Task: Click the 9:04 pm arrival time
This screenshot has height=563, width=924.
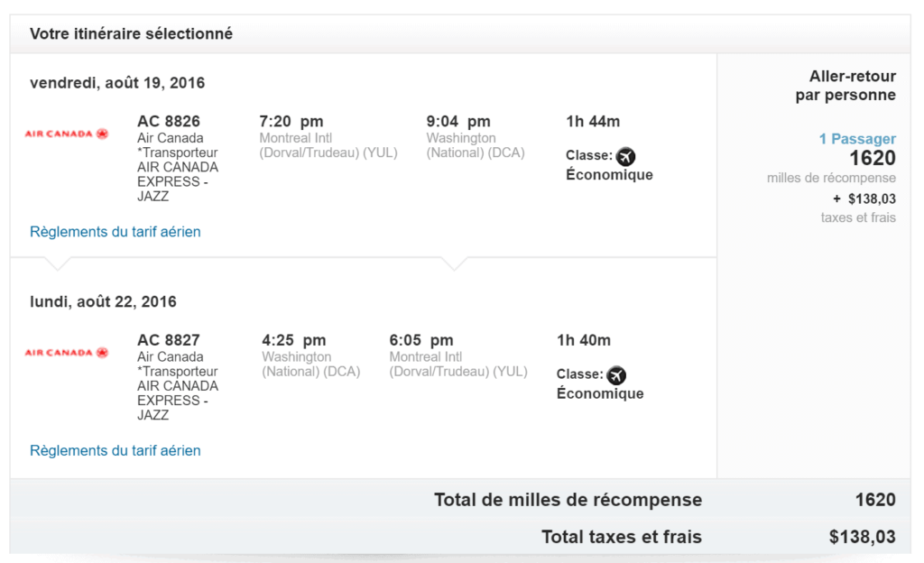Action: 458,121
